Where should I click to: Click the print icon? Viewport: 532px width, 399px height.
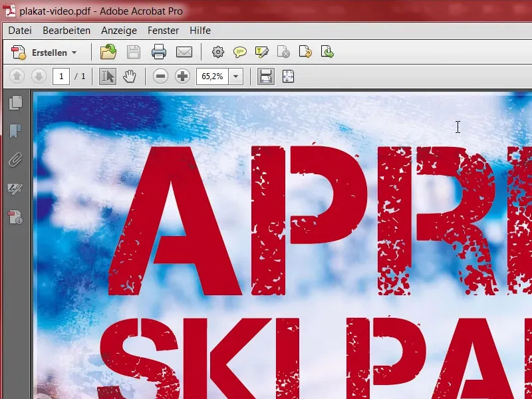tap(159, 53)
